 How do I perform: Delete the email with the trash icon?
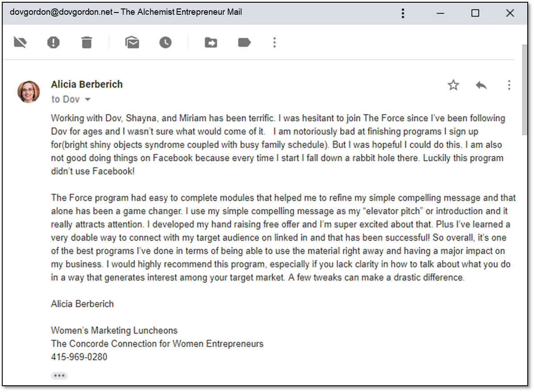pyautogui.click(x=87, y=43)
